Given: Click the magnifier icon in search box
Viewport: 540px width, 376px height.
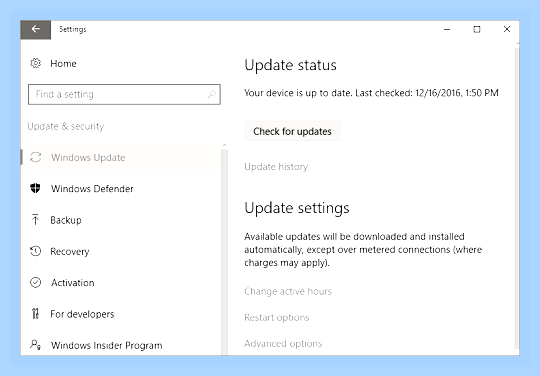Looking at the screenshot, I should tap(212, 94).
